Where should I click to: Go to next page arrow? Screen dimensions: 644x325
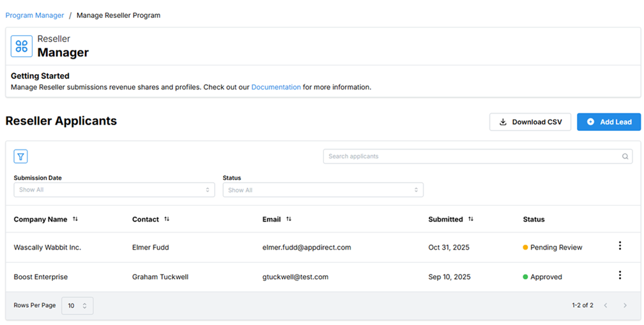pos(625,306)
